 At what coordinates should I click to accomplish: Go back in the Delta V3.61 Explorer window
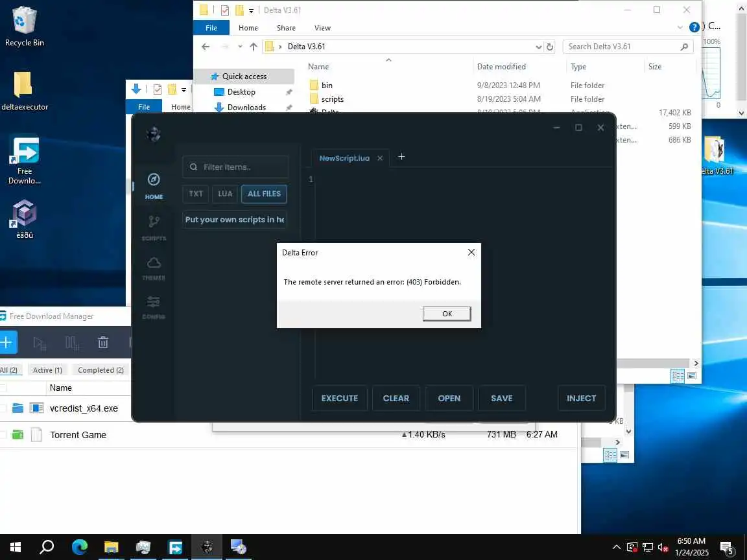point(206,47)
